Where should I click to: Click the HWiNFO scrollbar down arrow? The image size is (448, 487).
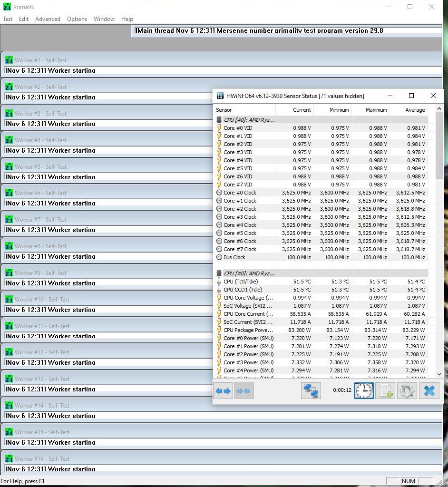(439, 374)
